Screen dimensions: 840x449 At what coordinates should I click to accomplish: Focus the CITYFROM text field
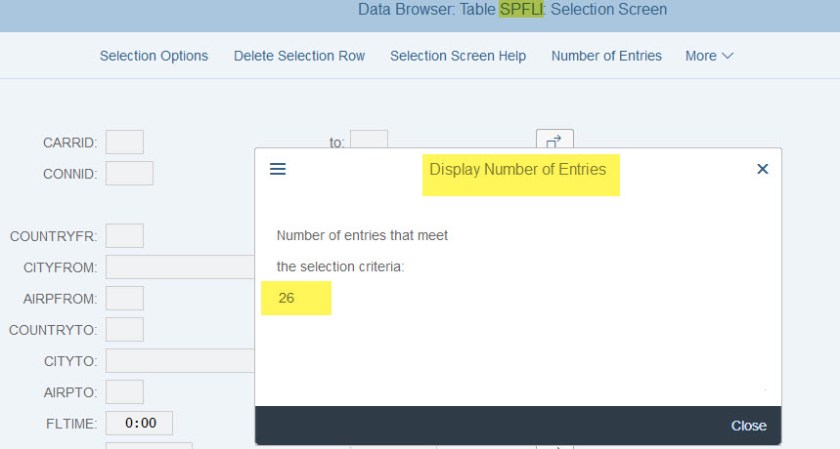click(180, 267)
